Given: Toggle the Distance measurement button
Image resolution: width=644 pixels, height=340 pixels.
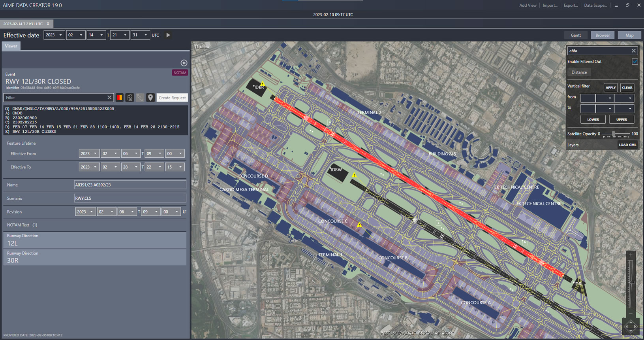Looking at the screenshot, I should click(579, 72).
